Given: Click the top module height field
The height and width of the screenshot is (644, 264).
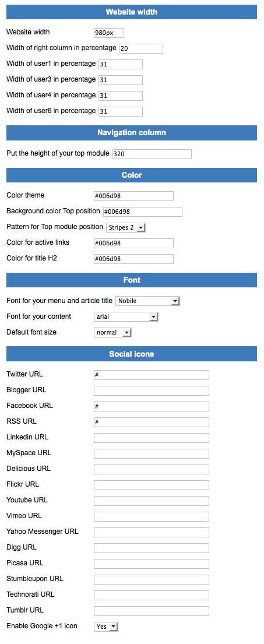Looking at the screenshot, I should point(152,154).
